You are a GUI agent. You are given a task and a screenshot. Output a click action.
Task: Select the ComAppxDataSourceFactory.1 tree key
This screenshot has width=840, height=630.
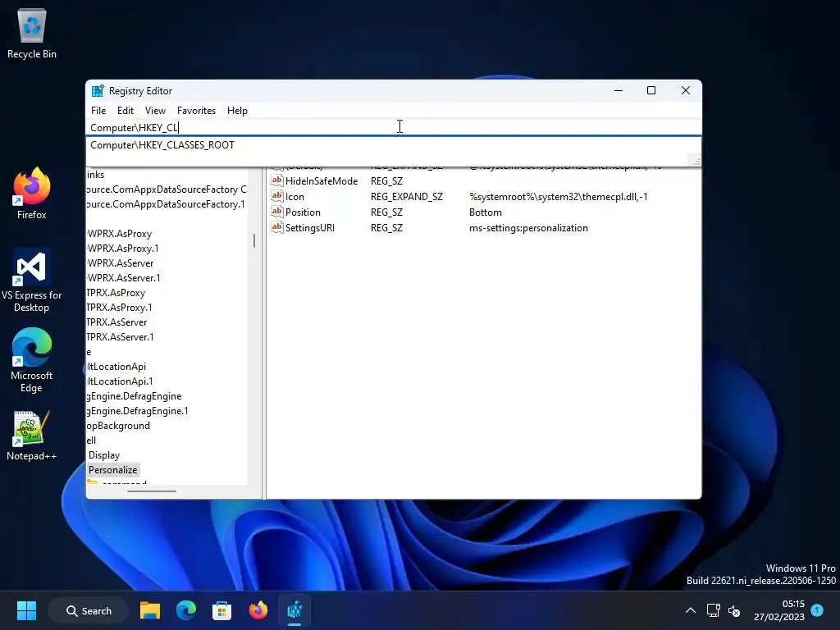click(166, 204)
